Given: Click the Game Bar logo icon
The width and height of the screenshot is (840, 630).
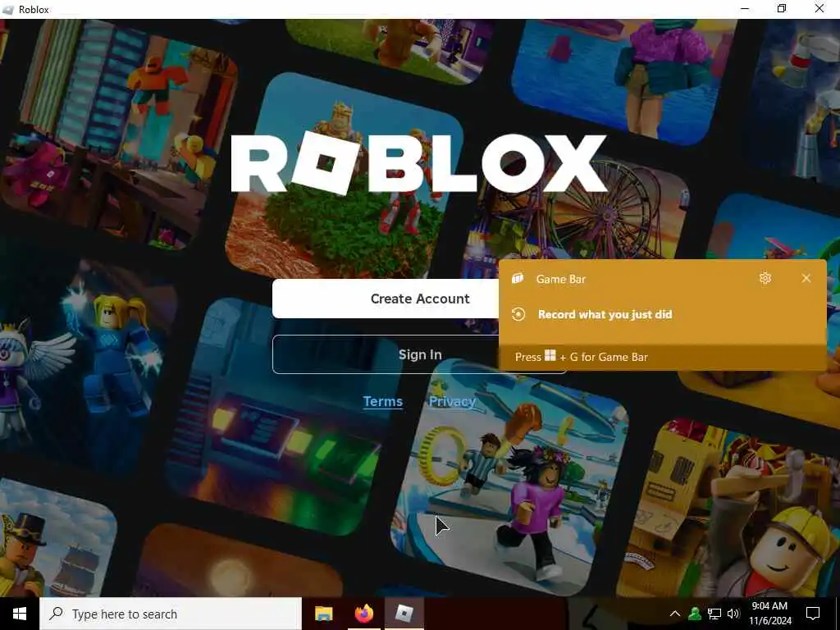Looking at the screenshot, I should coord(517,279).
